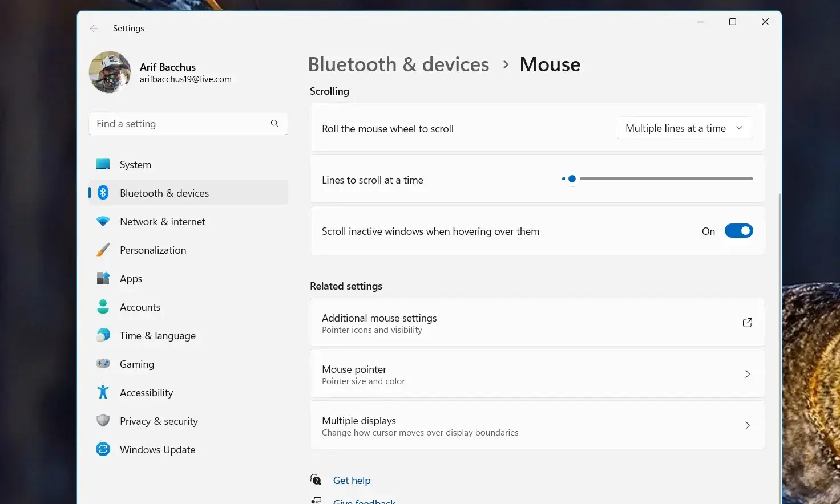Image resolution: width=840 pixels, height=504 pixels.
Task: Open Time & language settings
Action: (188, 335)
